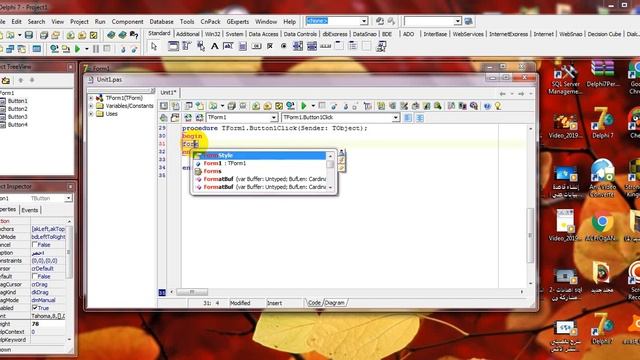Screen dimensions: 640x360
Task: Open the Component menu
Action: pyautogui.click(x=127, y=22)
